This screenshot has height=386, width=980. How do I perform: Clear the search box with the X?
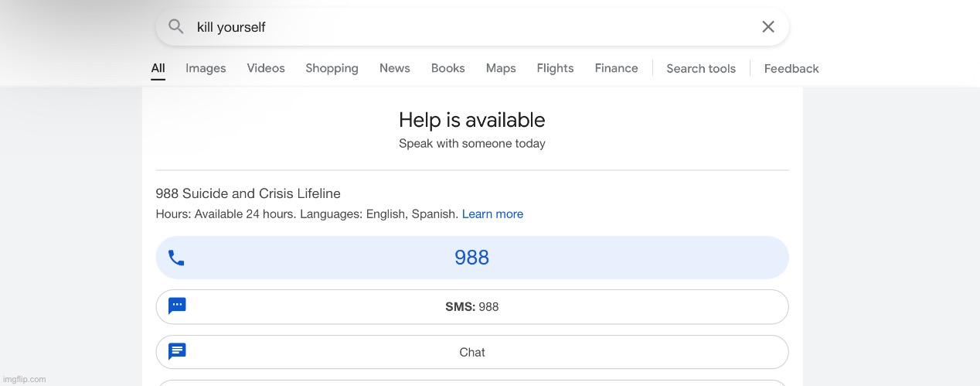pos(767,27)
